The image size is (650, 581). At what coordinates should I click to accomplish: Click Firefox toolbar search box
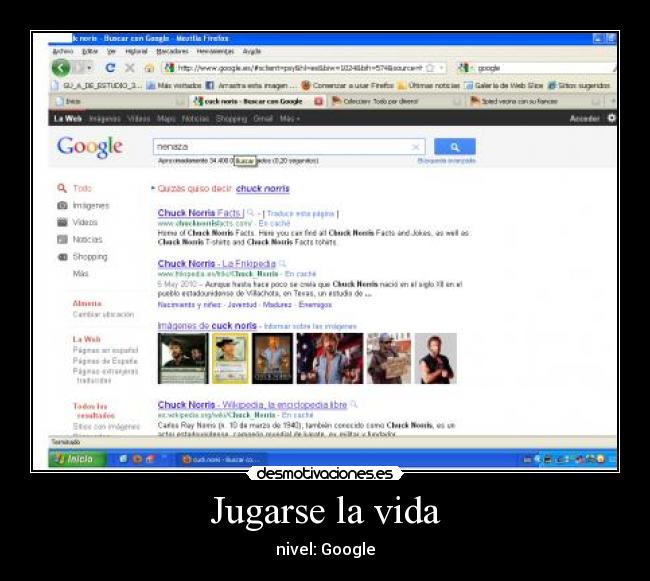pos(545,68)
